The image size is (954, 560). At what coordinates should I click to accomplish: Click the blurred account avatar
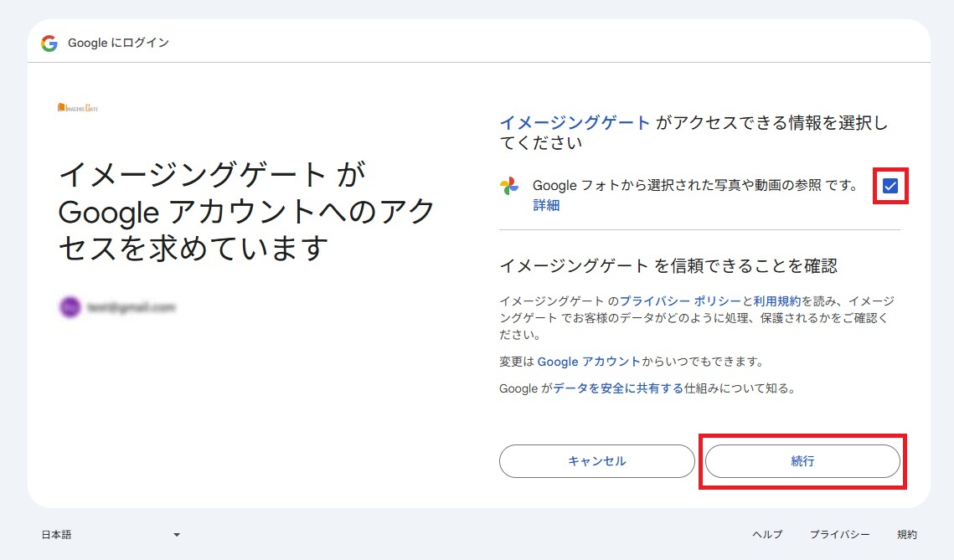pos(70,307)
